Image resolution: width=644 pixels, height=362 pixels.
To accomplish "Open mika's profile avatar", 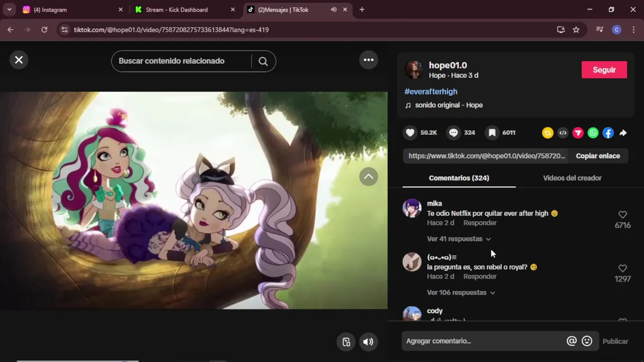I will pos(412,208).
